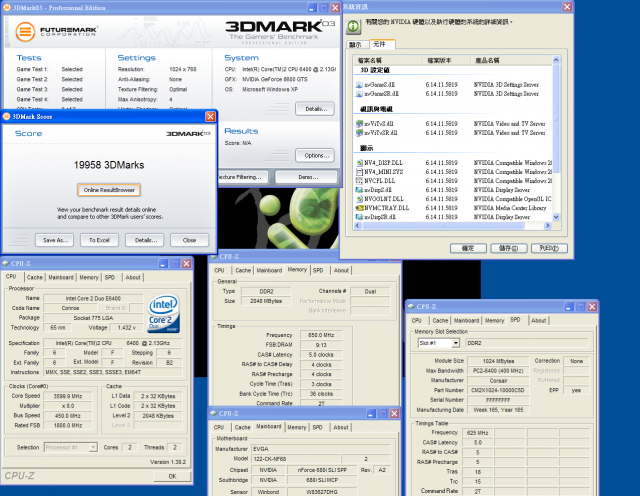Viewport: 640px width, 496px height.
Task: Open About tab in CPU-Z CPU window
Action: [133, 278]
